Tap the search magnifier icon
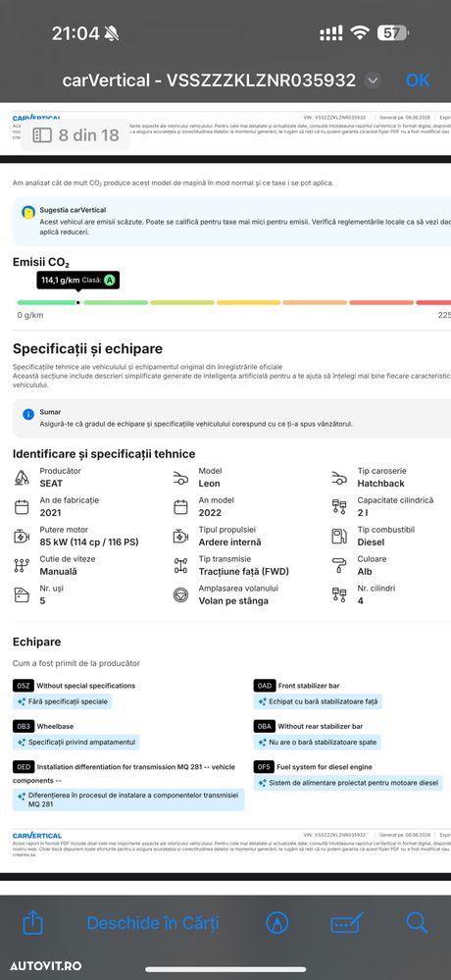This screenshot has width=451, height=980. pos(416,922)
